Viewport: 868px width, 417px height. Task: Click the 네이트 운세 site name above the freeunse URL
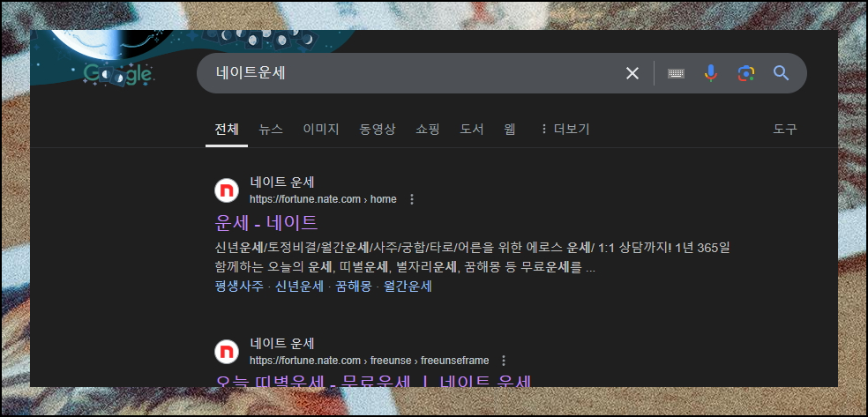(281, 344)
